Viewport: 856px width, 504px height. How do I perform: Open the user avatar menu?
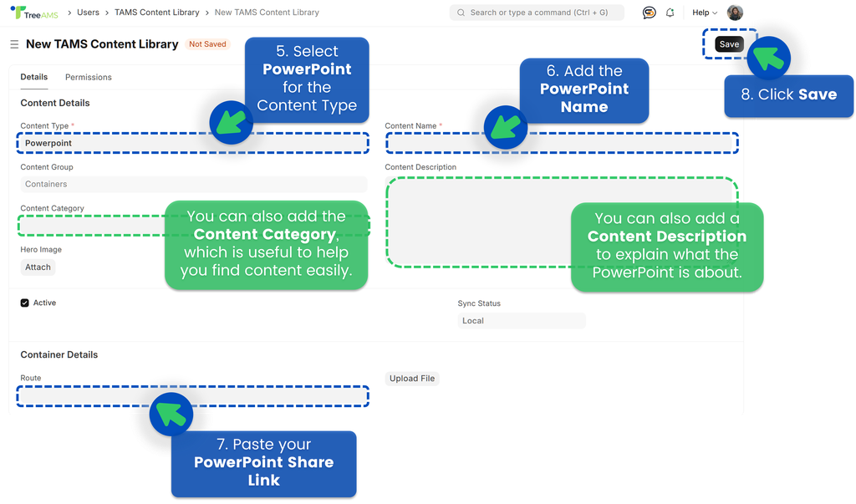tap(735, 13)
